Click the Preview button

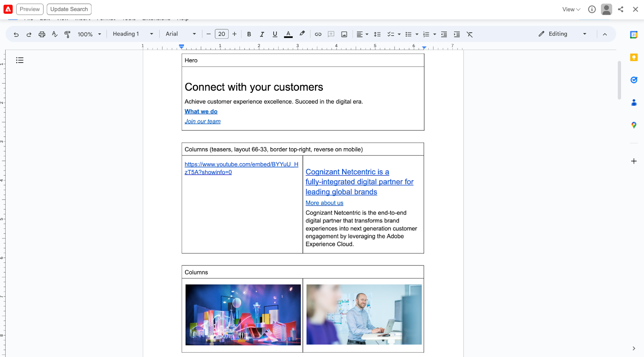pyautogui.click(x=30, y=9)
